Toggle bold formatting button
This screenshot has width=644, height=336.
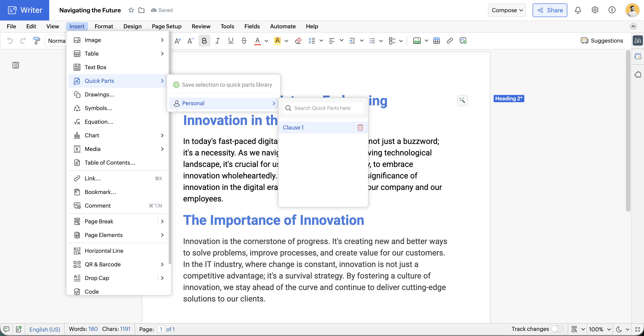click(x=204, y=40)
